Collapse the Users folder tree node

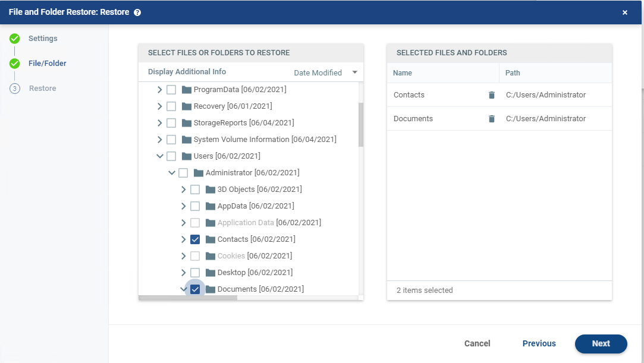pos(159,156)
